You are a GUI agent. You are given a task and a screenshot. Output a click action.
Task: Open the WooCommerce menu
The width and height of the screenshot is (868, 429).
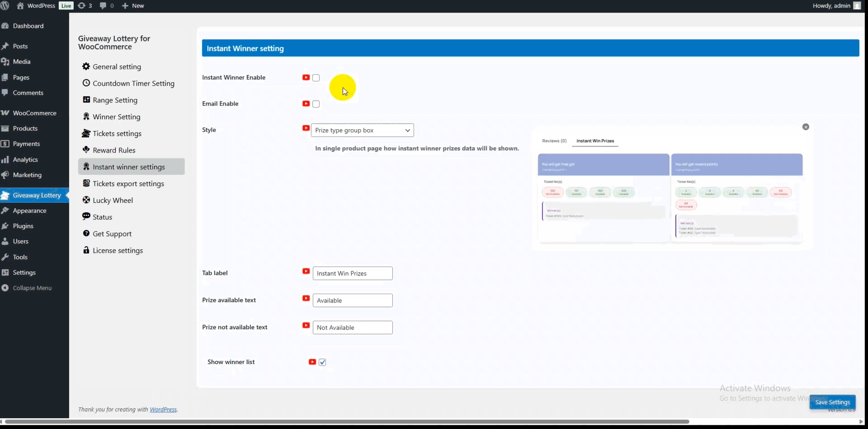pos(34,113)
